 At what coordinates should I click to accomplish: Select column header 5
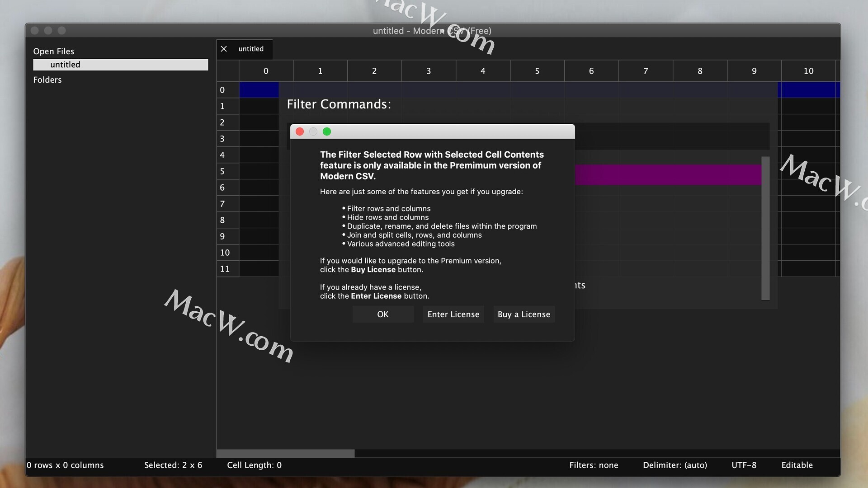click(x=537, y=71)
